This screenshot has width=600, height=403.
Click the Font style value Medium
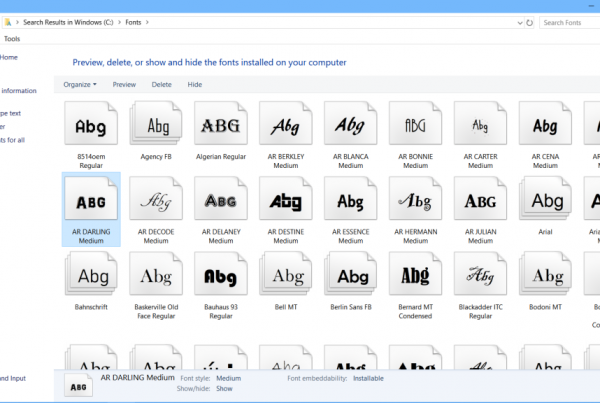(x=228, y=378)
